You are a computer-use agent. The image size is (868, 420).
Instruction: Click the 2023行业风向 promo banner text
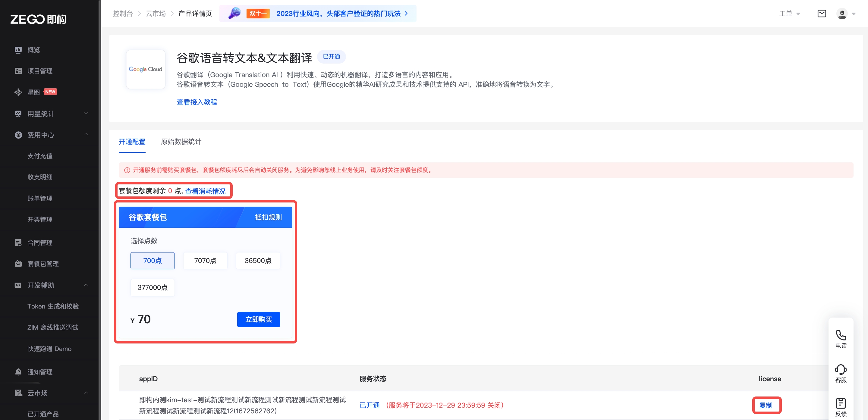[x=338, y=14]
